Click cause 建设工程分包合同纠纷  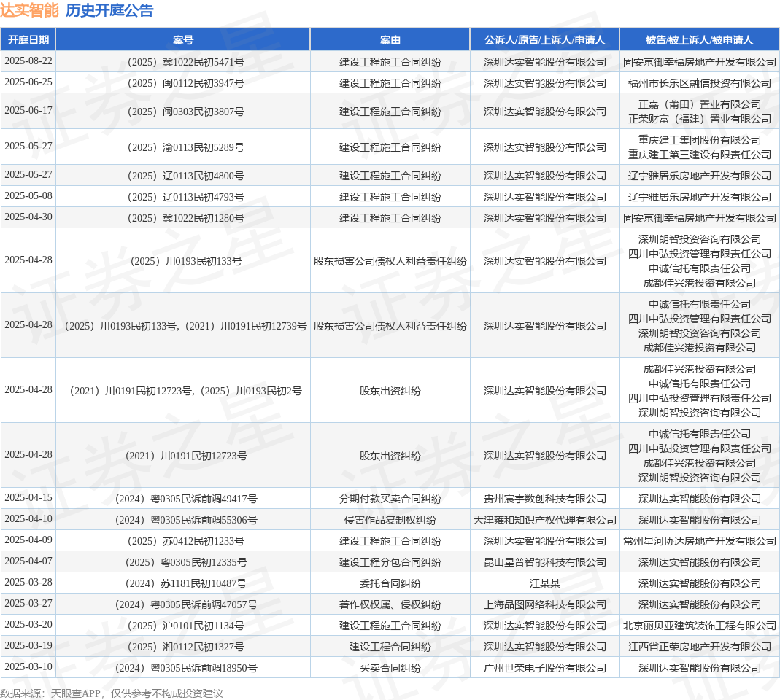coord(390,562)
